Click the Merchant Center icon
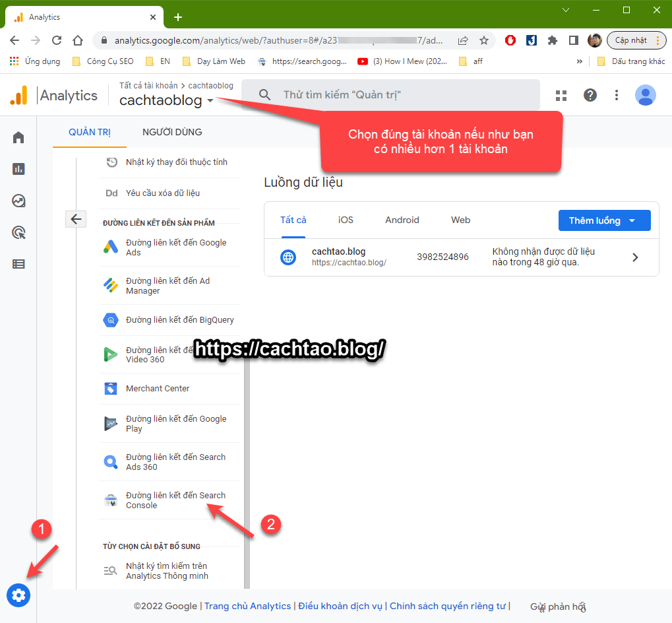 (x=111, y=389)
